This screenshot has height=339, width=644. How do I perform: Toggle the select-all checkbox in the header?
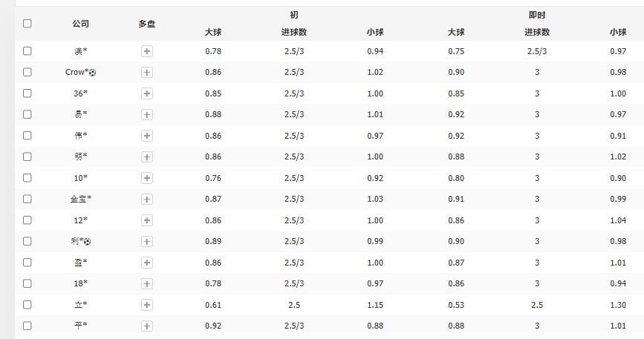point(27,23)
